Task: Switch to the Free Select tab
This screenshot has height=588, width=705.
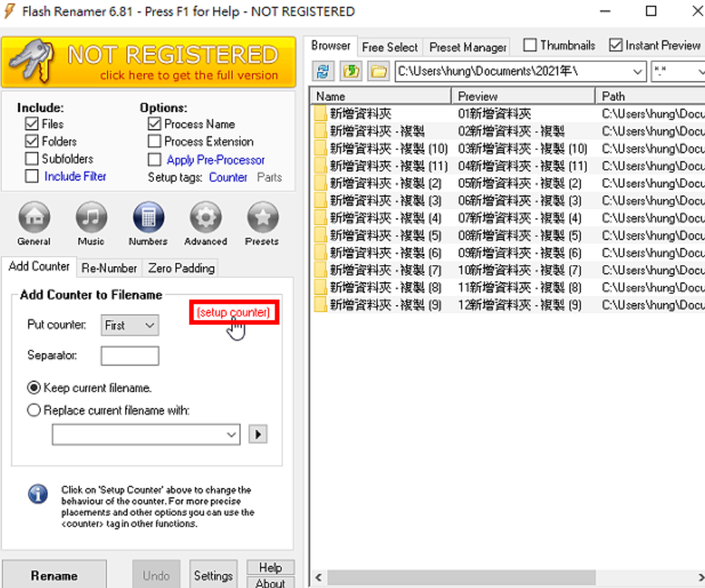Action: (390, 47)
